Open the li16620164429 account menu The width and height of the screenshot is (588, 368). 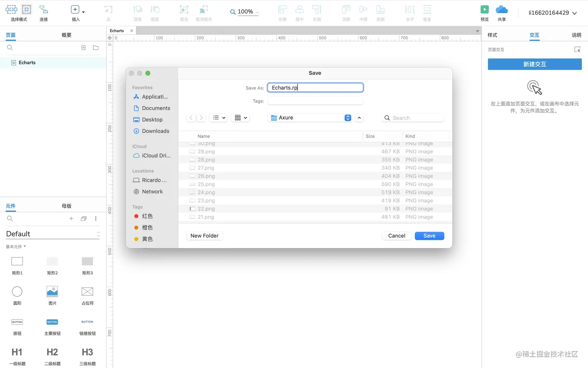click(x=553, y=13)
